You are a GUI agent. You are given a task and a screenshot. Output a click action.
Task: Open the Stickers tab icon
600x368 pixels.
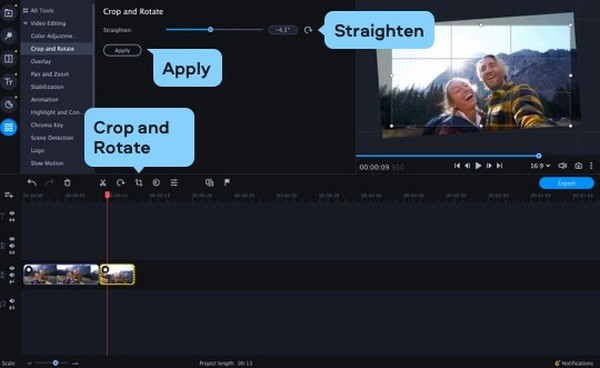tap(8, 104)
